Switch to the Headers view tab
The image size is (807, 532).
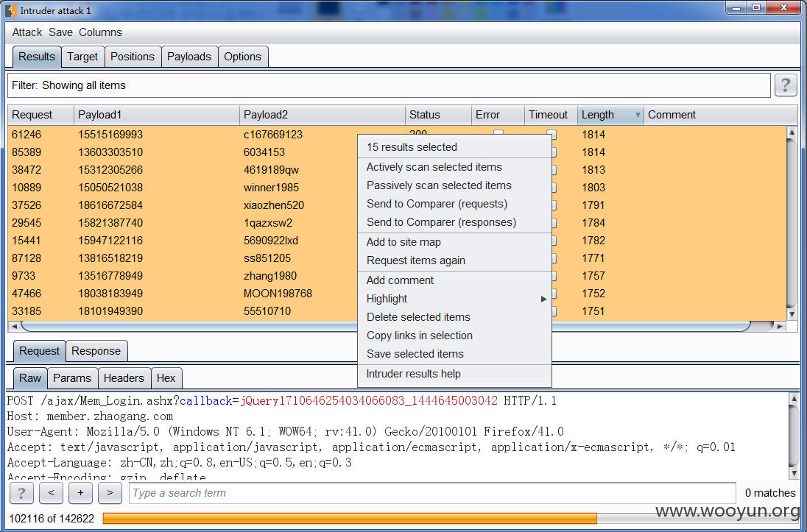click(124, 378)
